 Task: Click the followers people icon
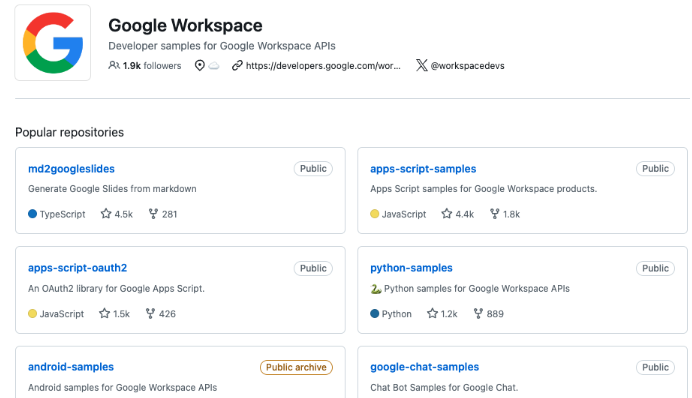click(114, 65)
